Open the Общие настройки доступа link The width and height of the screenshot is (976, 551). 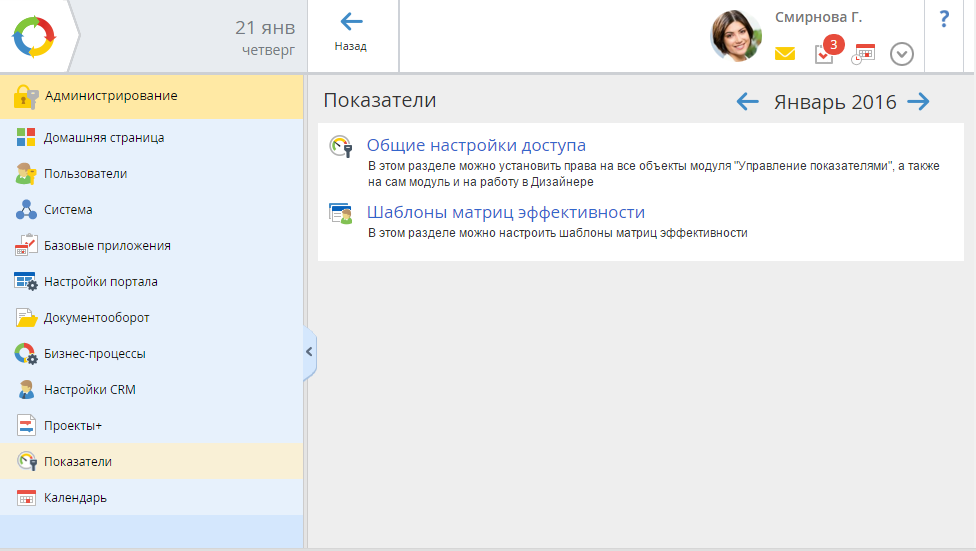[x=476, y=146]
